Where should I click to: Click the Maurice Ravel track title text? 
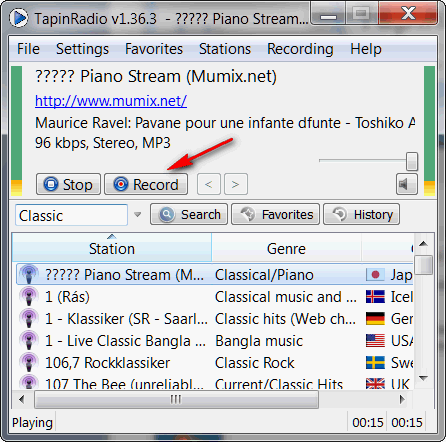(225, 123)
